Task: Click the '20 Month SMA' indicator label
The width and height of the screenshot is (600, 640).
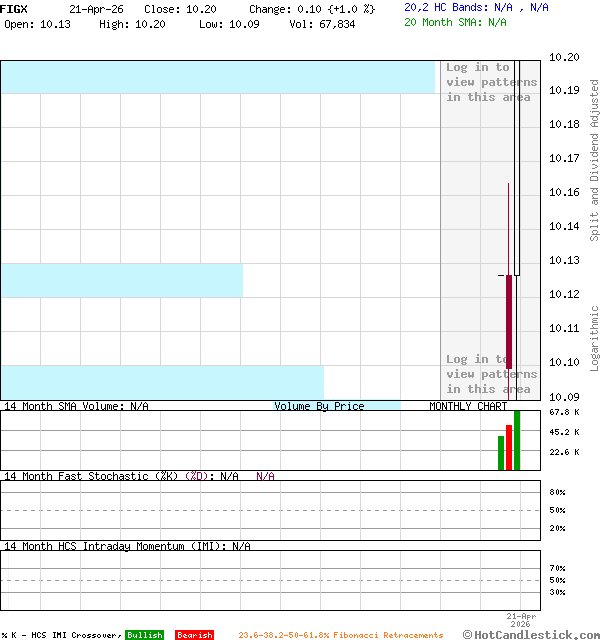Action: [444, 22]
